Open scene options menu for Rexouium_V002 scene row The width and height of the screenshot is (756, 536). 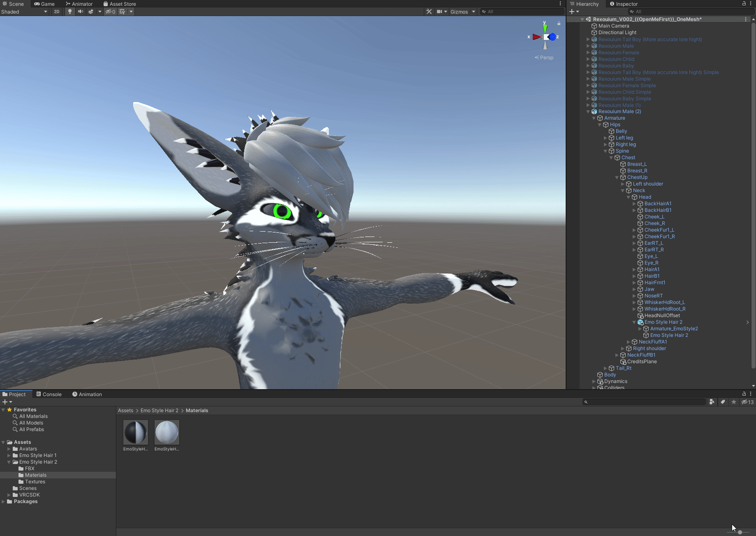(746, 19)
